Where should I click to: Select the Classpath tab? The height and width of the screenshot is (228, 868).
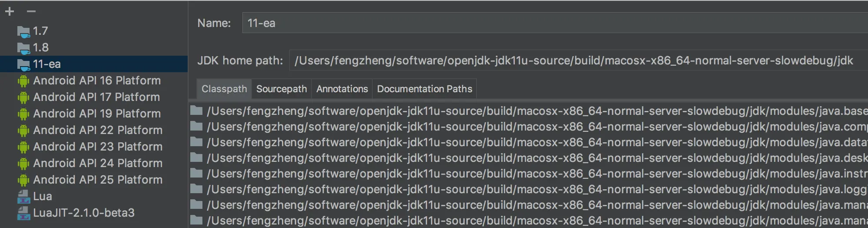coord(224,89)
